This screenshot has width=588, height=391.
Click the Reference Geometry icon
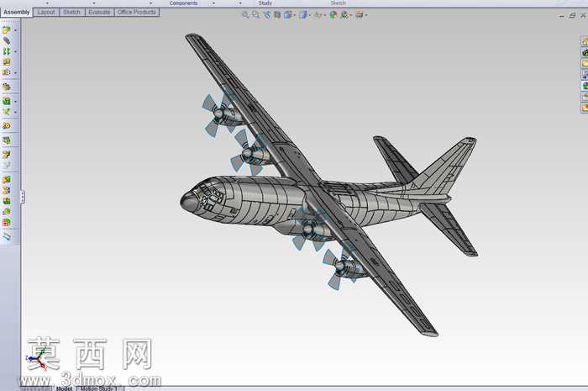(7, 112)
